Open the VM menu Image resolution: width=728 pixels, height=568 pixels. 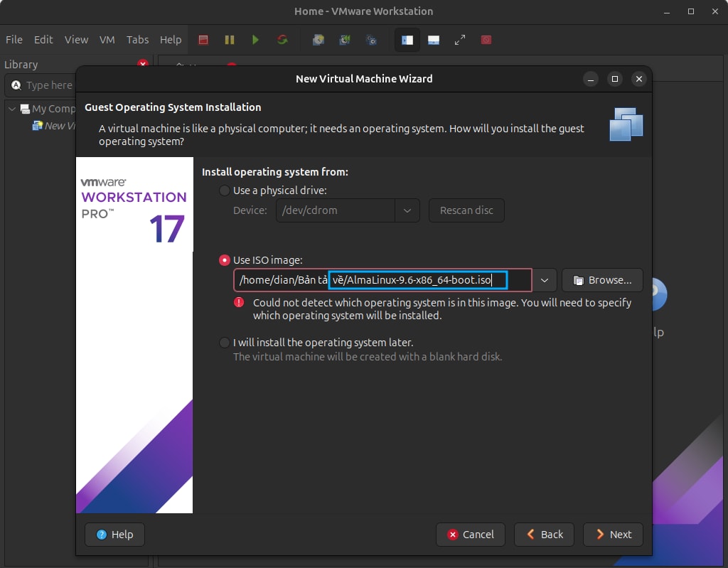[107, 40]
